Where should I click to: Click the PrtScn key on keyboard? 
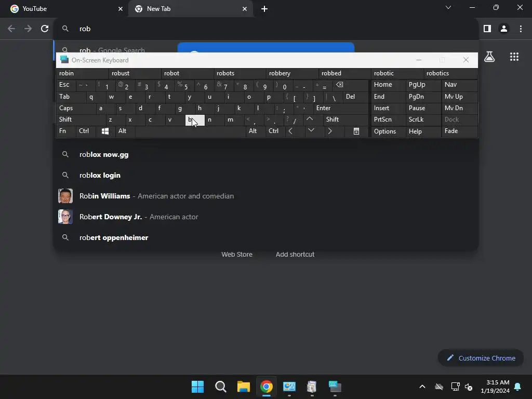tap(389, 119)
